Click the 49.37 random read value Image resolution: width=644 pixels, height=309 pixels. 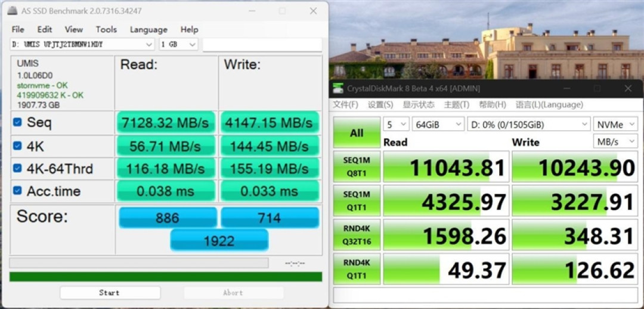[447, 269]
